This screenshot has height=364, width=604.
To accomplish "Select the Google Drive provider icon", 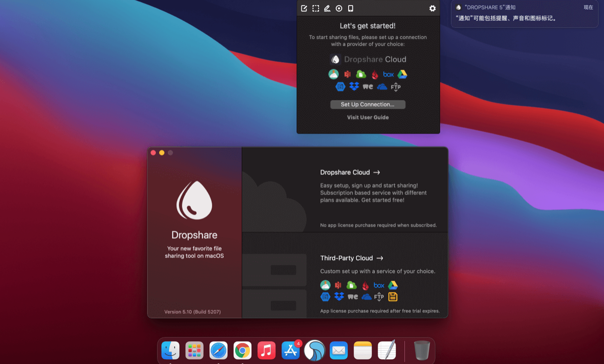I will [402, 74].
